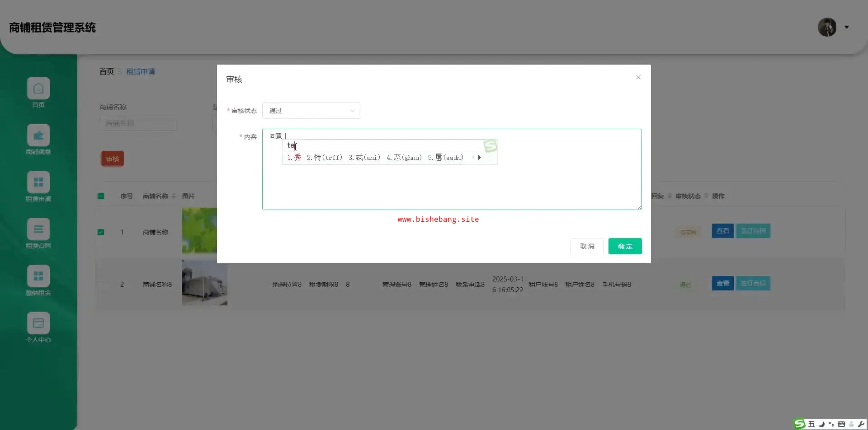Uncheck the checkbox for row 1
This screenshot has width=868, height=430.
101,232
